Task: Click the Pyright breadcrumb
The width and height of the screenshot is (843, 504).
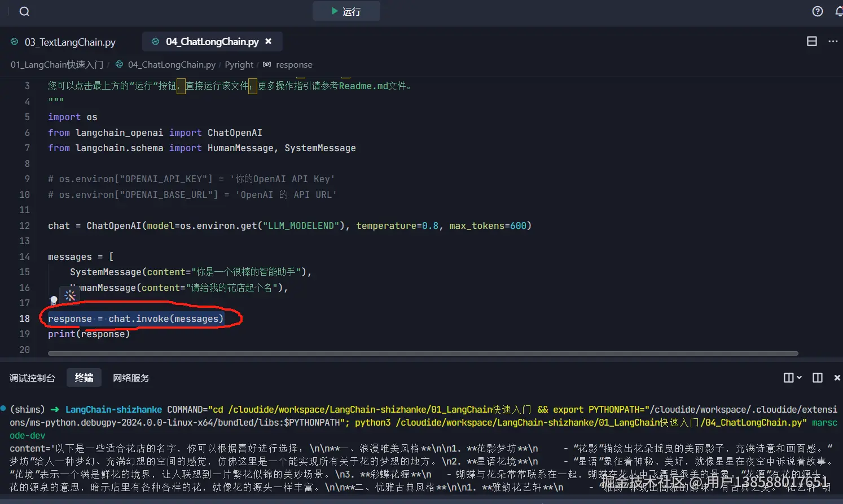Action: pyautogui.click(x=239, y=65)
